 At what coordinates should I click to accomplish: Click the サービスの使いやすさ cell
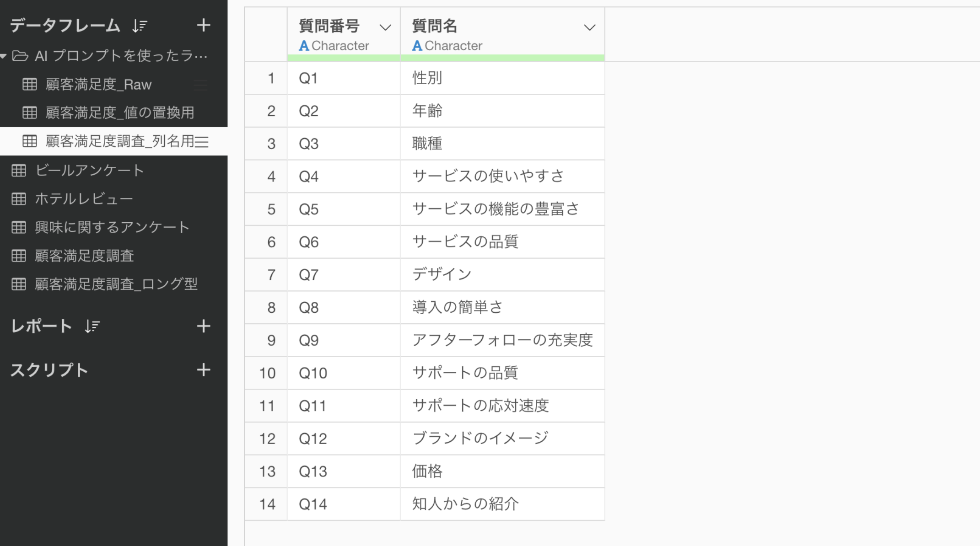(x=488, y=176)
